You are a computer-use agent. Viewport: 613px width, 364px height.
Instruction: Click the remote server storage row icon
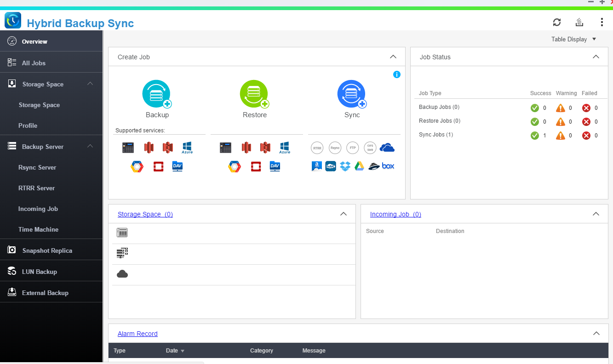pos(122,253)
